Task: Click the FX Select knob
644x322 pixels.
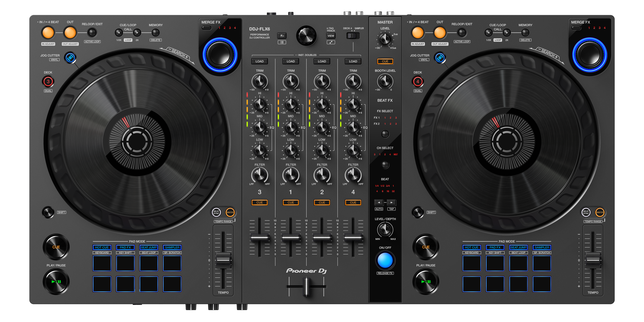Action: click(385, 134)
